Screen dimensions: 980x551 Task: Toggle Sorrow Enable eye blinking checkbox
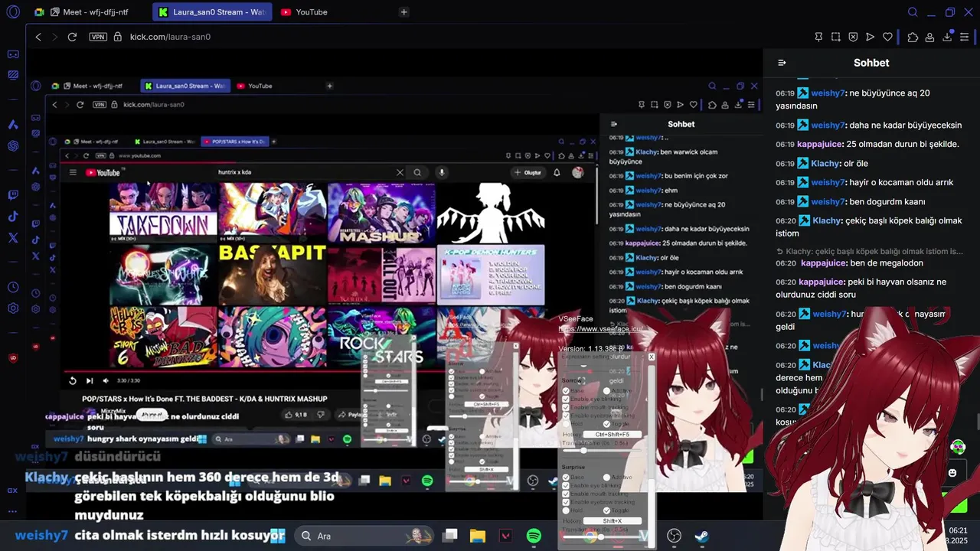point(566,399)
